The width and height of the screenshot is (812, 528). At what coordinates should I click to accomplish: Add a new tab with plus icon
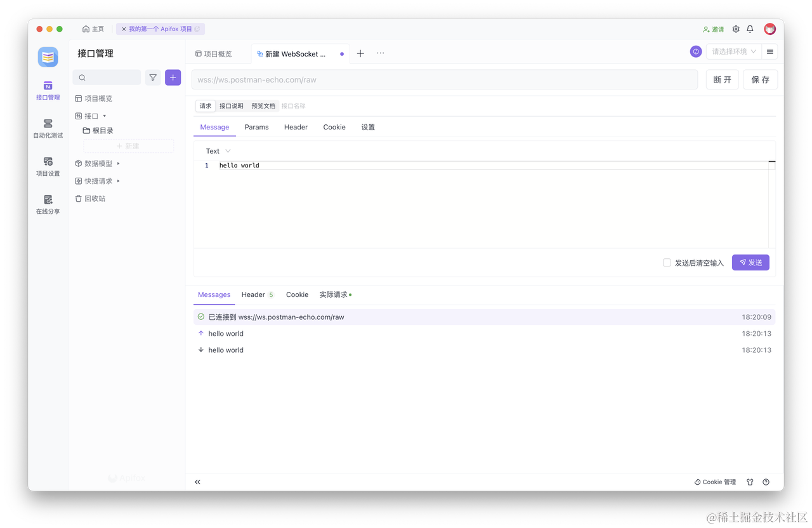click(360, 53)
